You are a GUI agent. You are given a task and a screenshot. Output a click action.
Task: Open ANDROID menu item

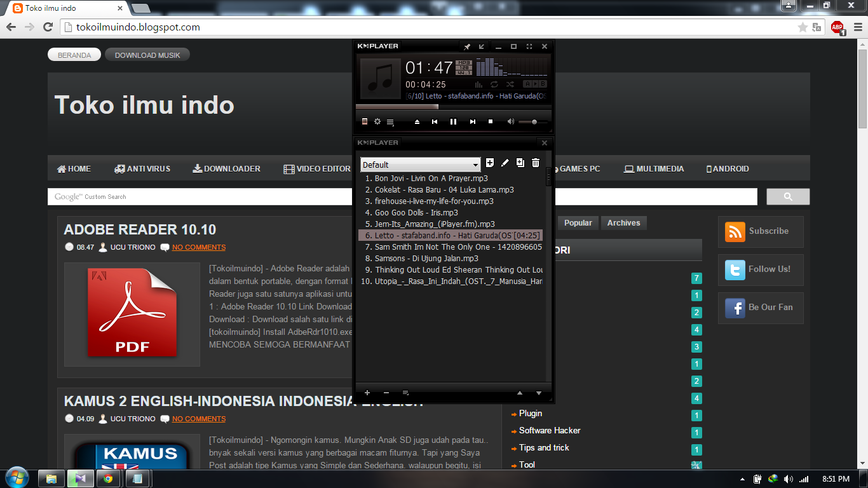728,169
